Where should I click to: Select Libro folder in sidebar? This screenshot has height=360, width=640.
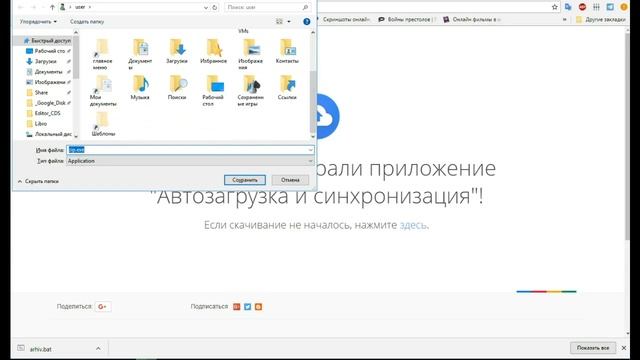point(37,124)
